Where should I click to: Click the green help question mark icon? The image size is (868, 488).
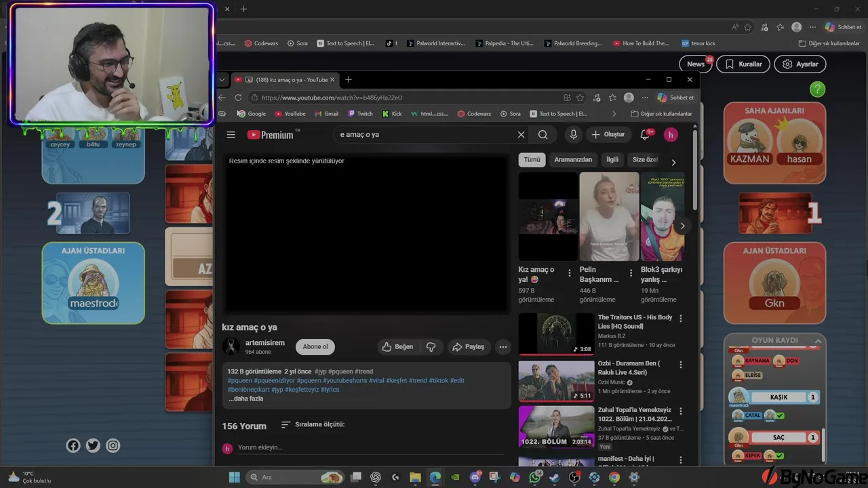818,89
